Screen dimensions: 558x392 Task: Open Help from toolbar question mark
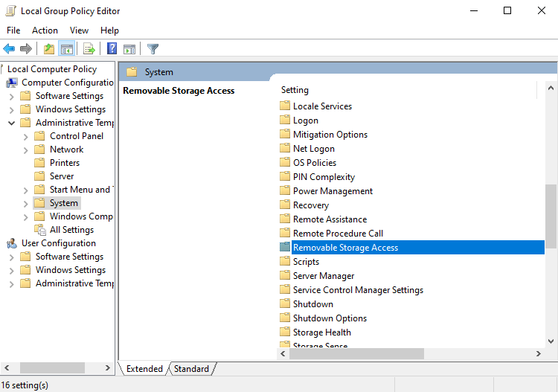[112, 48]
